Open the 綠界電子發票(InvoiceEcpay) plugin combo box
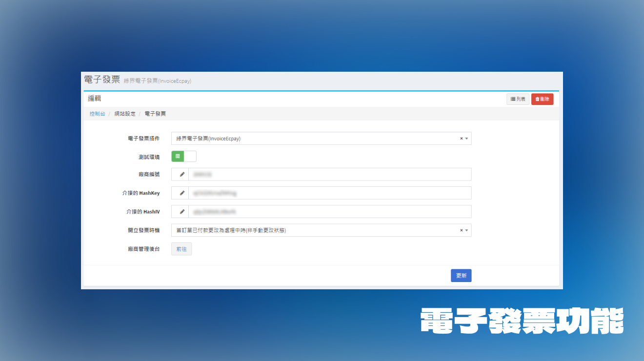 312,139
